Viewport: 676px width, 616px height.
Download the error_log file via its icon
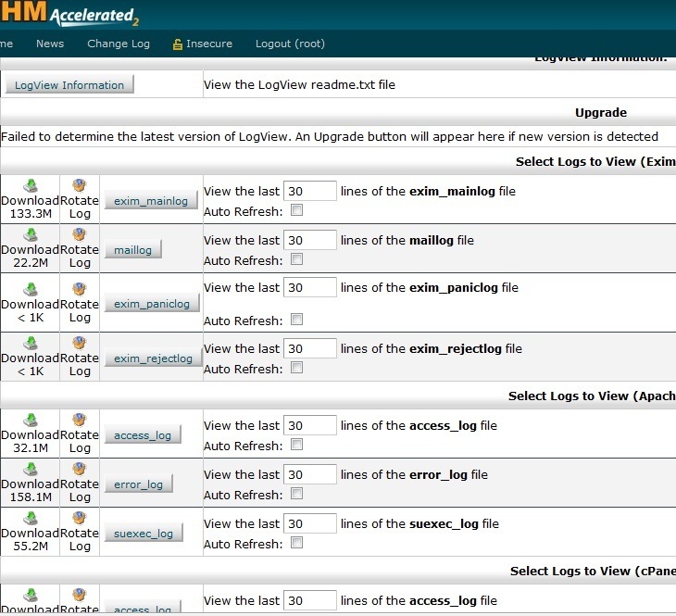pos(30,469)
